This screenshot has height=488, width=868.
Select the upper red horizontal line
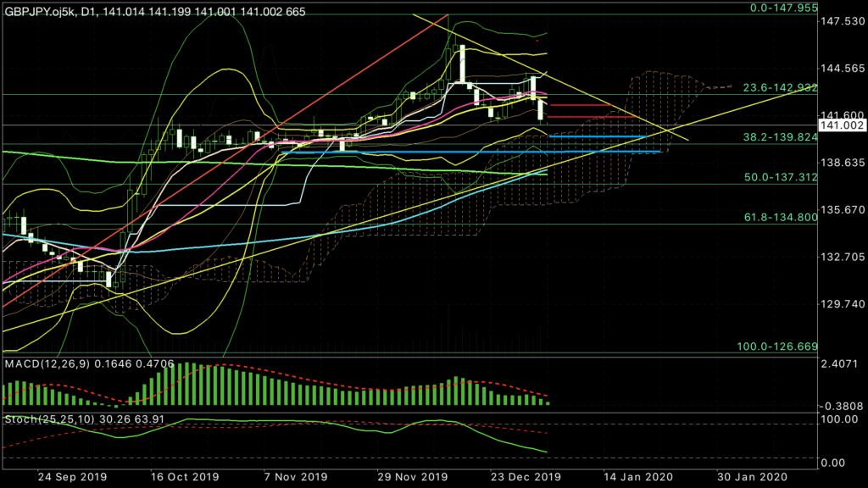[580, 104]
